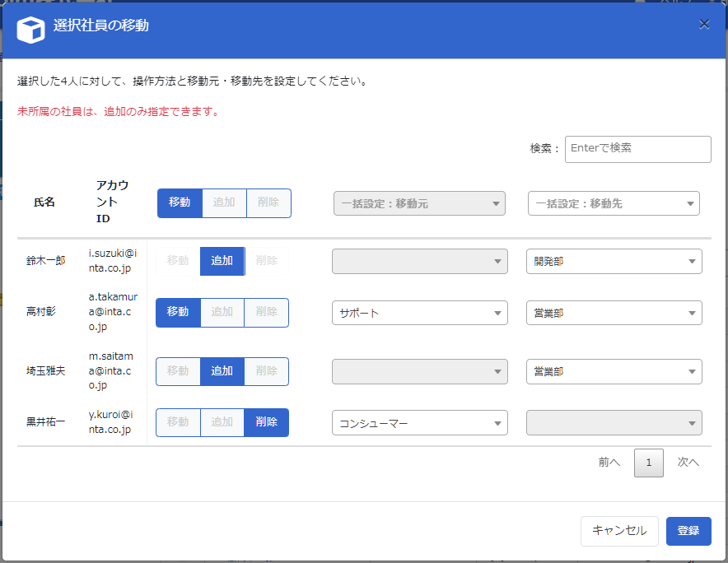Open the 一括設定：移動先 dropdown
This screenshot has width=728, height=563.
tap(614, 203)
